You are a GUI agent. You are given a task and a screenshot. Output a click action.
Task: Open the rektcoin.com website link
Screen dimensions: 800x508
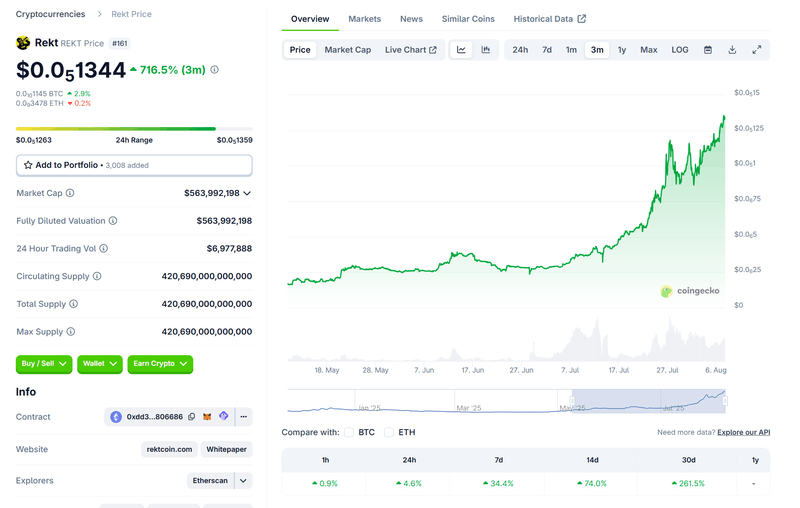point(167,449)
